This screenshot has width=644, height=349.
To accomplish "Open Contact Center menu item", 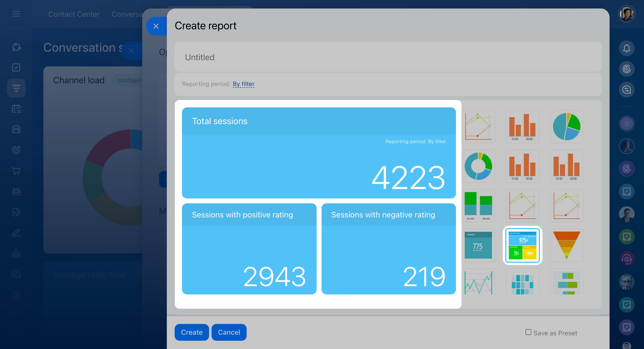I will click(x=74, y=14).
